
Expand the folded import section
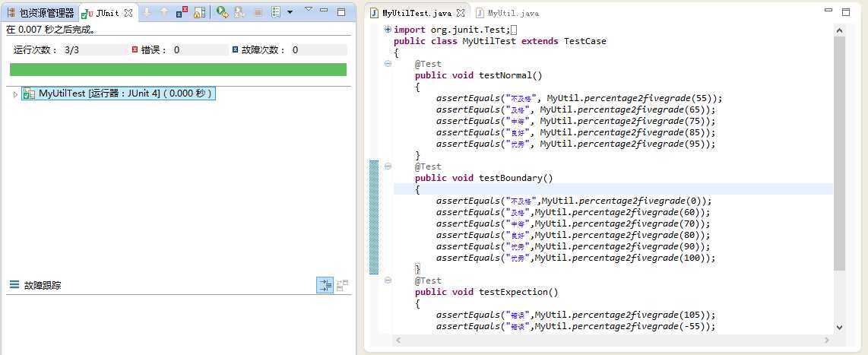click(388, 30)
